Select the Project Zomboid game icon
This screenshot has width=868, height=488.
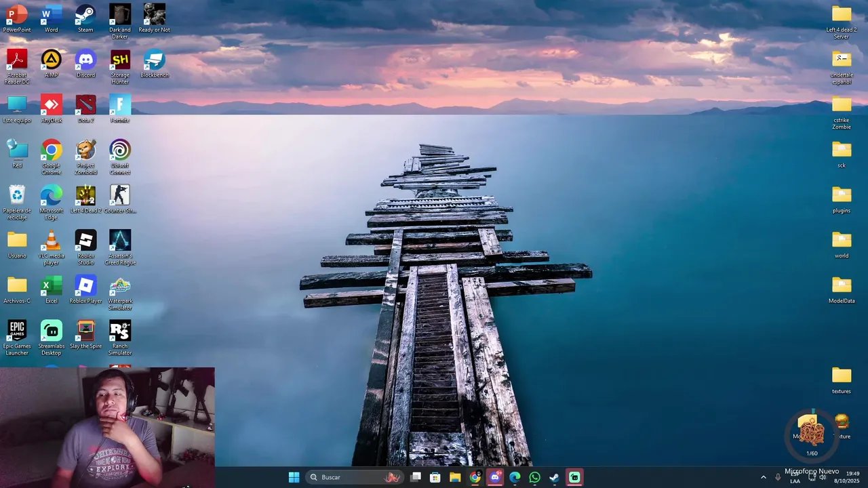point(85,157)
